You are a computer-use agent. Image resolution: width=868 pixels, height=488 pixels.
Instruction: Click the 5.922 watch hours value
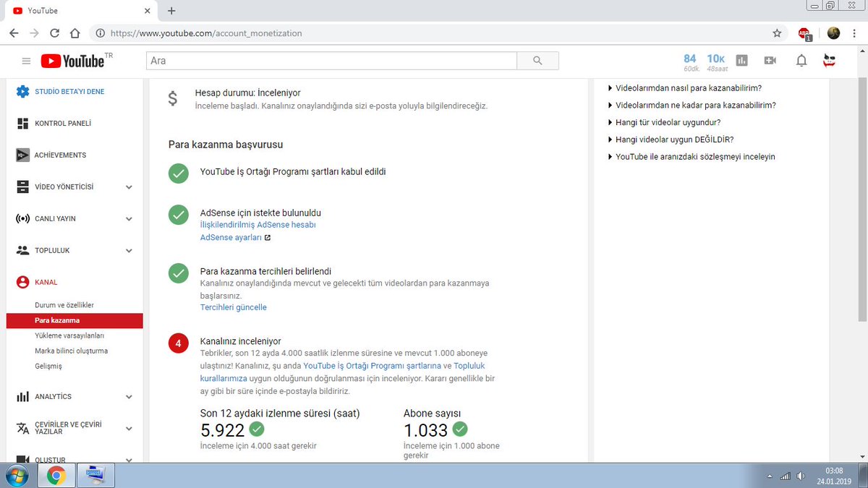[222, 429]
